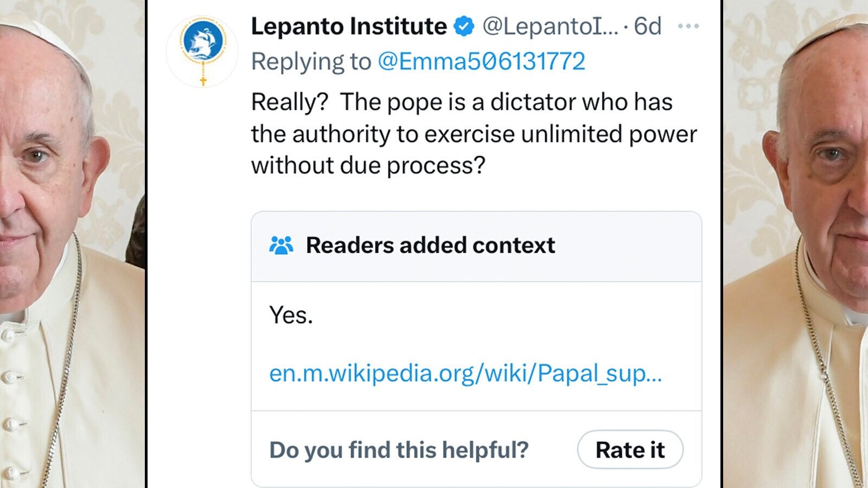Click the Lepanto Institute display name
This screenshot has width=868, height=488.
coord(348,27)
